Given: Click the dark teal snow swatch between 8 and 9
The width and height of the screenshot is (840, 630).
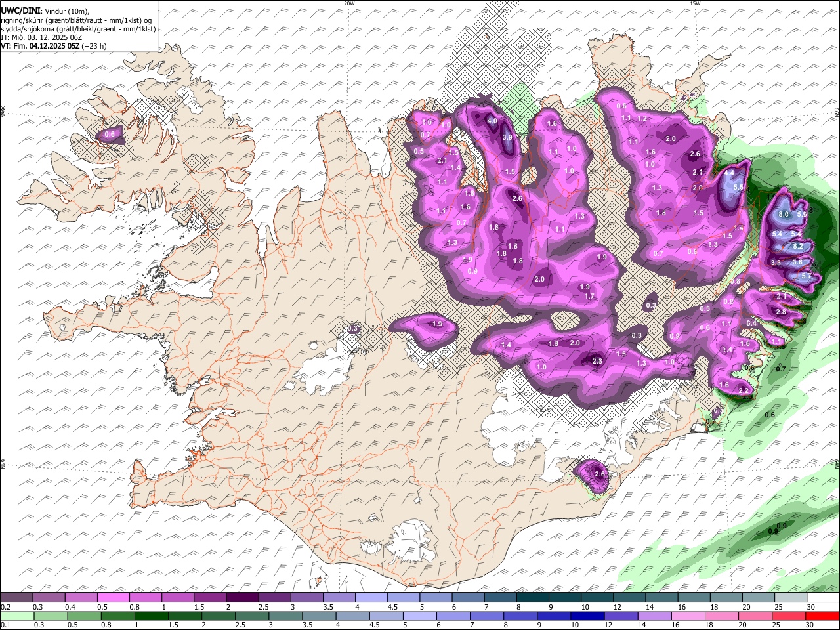Looking at the screenshot, I should (532, 598).
